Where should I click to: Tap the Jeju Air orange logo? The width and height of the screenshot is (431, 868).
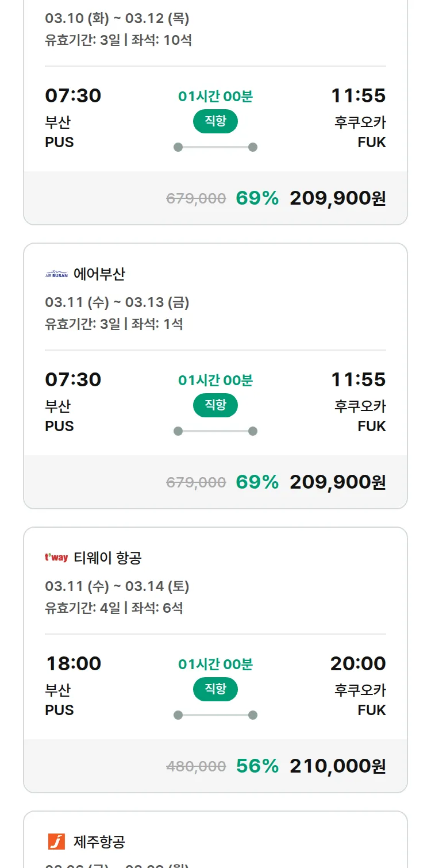click(x=56, y=842)
